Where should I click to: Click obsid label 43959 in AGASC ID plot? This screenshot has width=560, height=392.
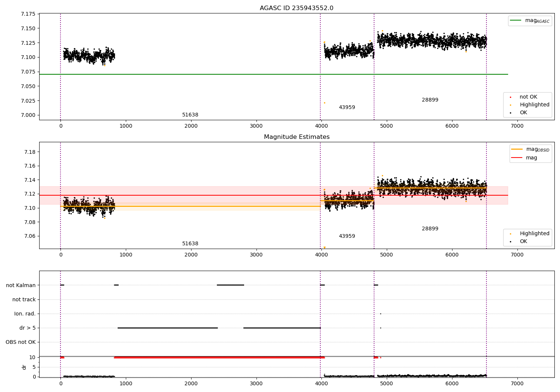click(x=347, y=108)
